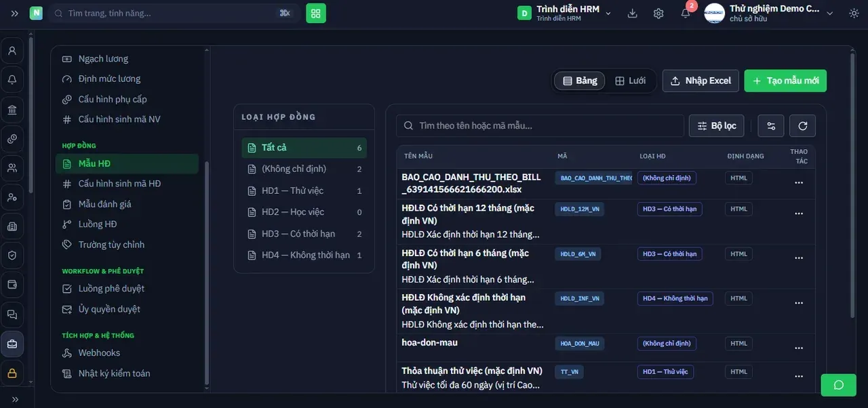
Task: Open Nhật ký kiểm toán menu item
Action: point(127,373)
